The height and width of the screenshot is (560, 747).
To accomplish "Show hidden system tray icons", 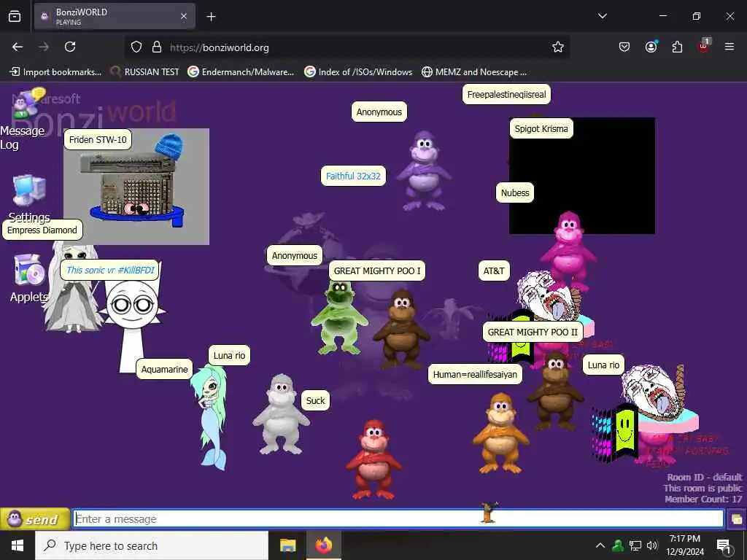I will tap(600, 545).
